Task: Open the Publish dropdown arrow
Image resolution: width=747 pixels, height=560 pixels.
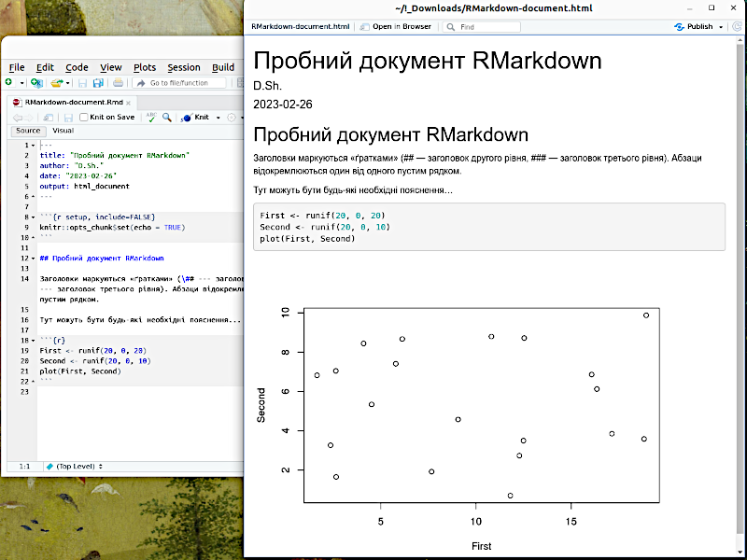Action: coord(721,27)
